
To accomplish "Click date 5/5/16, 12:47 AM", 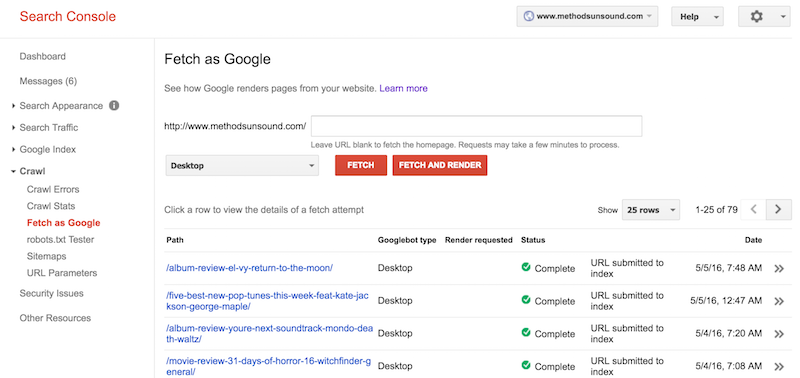I will pos(726,301).
